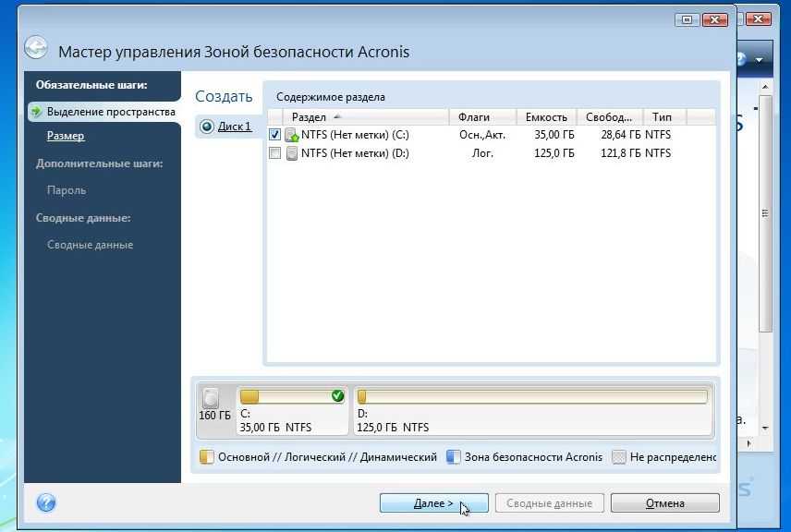Click the 160 GB hard disk icon

[212, 397]
